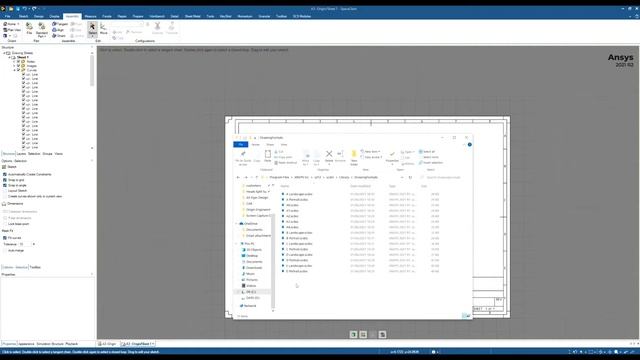This screenshot has width=640, height=360.
Task: Open the Sketch ribbon tab
Action: 23,16
